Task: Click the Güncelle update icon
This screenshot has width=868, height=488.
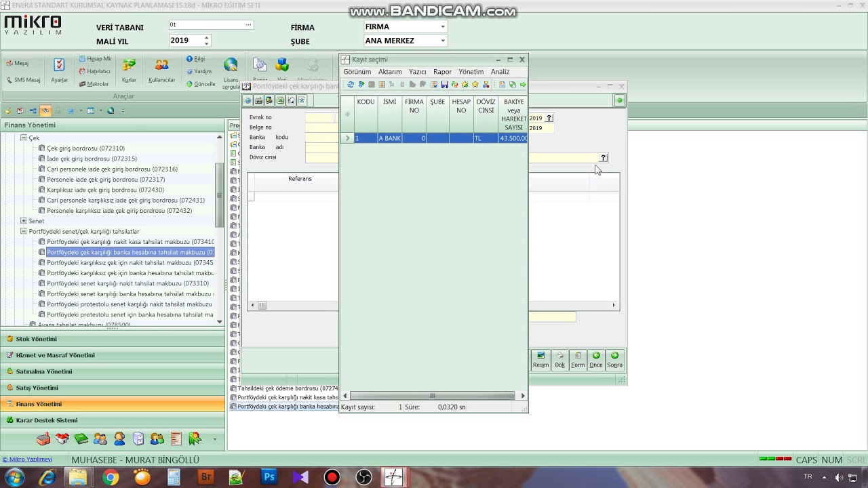Action: [200, 84]
